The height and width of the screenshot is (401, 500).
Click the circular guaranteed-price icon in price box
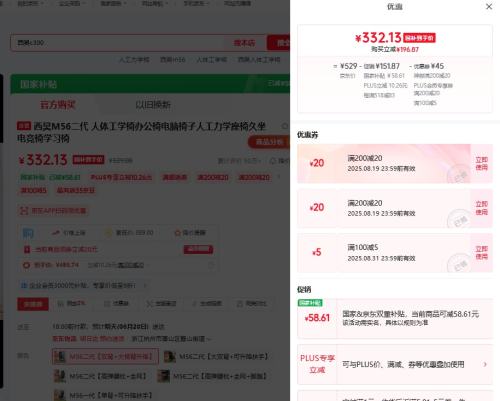tap(26, 265)
